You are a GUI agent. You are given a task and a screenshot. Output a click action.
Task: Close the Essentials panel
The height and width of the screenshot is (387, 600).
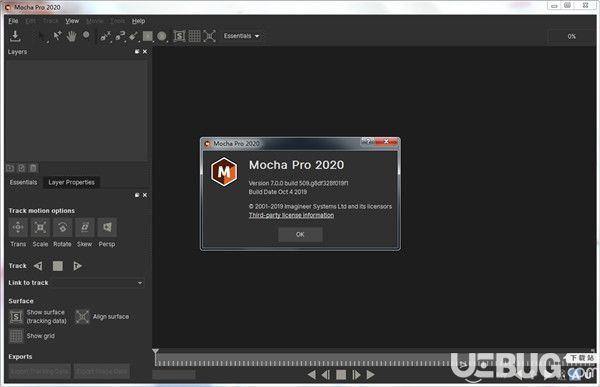[x=145, y=195]
